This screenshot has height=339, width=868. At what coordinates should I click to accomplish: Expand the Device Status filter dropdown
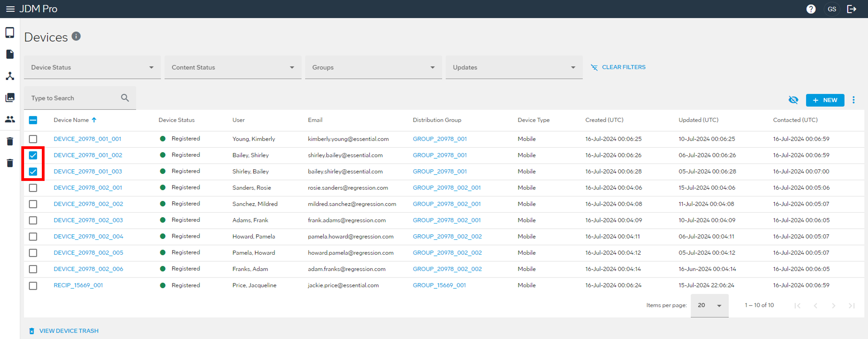coord(92,67)
